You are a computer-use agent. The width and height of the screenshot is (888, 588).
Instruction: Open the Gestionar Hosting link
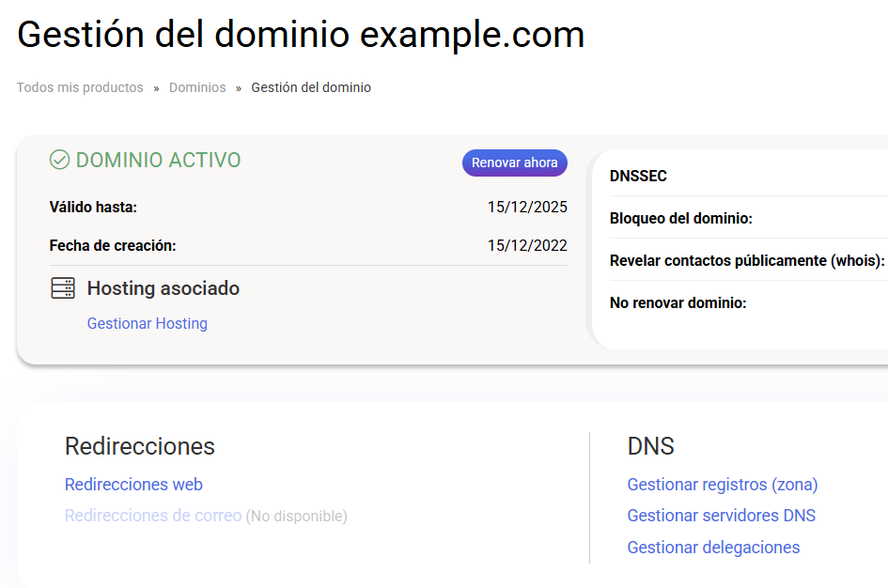[x=148, y=323]
